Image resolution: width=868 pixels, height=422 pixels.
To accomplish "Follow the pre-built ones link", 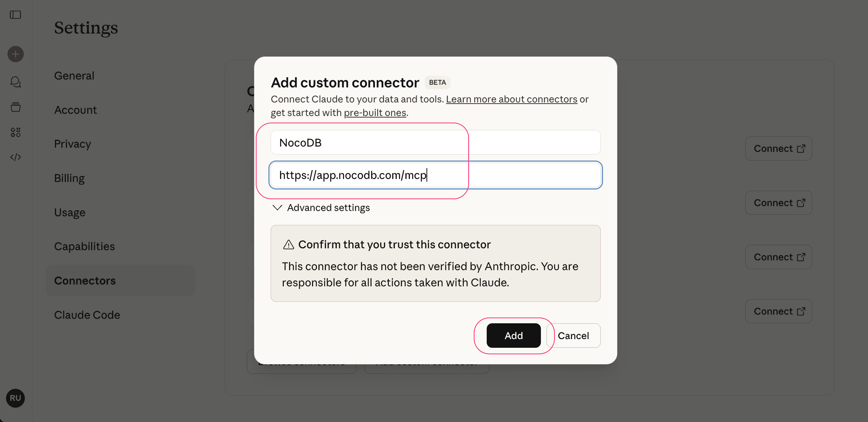I will (x=375, y=112).
